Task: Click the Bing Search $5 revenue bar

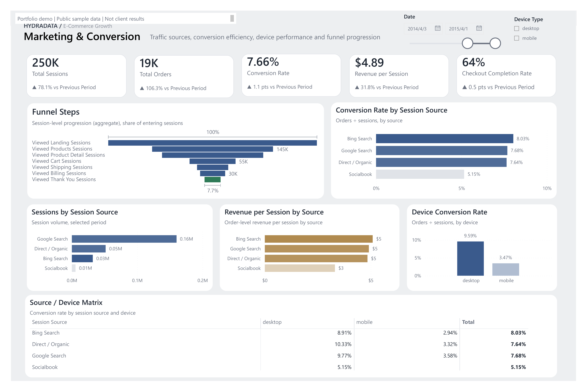Action: tap(319, 239)
